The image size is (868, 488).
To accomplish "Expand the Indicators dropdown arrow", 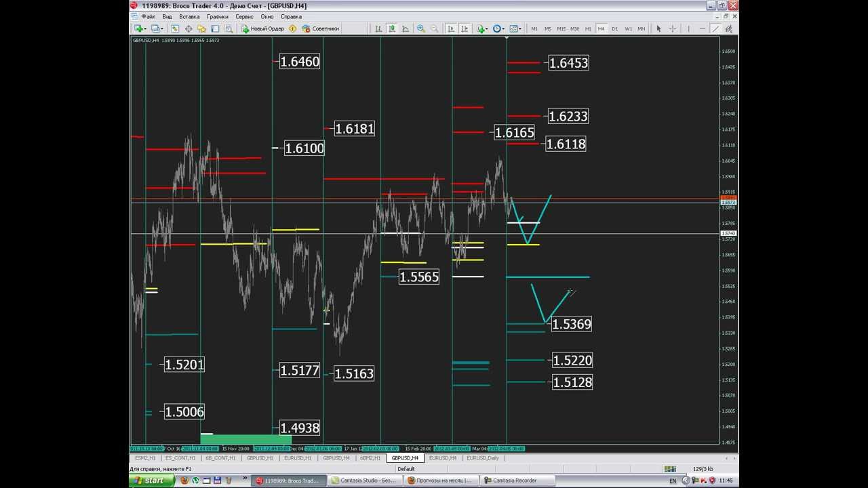I will tap(488, 28).
